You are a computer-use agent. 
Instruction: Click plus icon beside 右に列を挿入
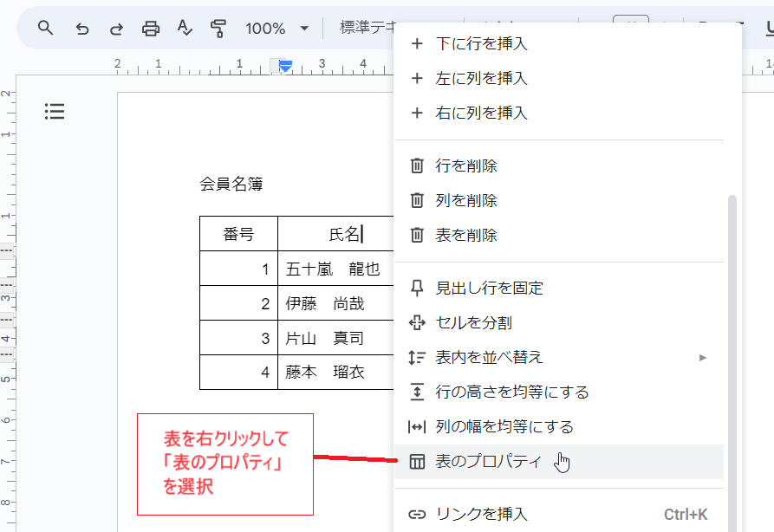417,113
